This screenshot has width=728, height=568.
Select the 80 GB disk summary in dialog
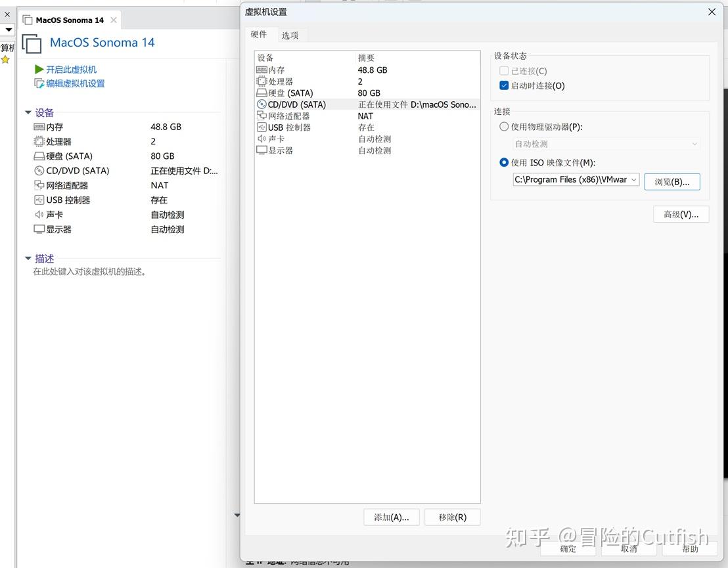coord(369,93)
